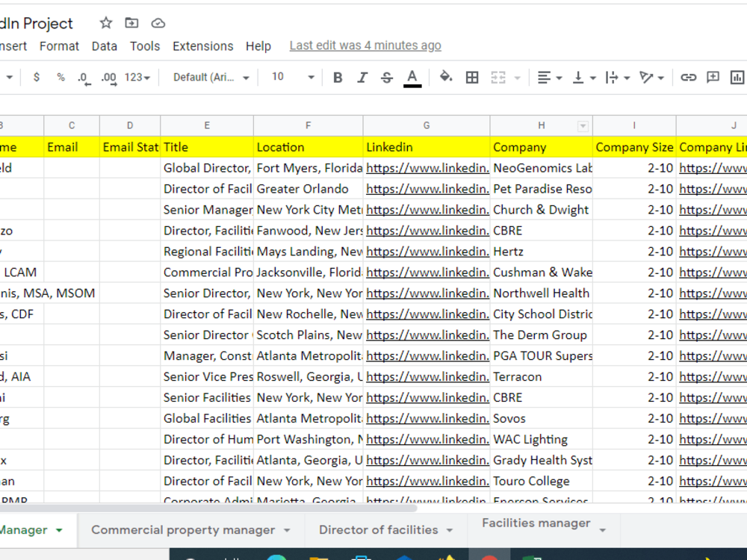Open the fill color picker
The height and width of the screenshot is (560, 747).
pos(446,77)
